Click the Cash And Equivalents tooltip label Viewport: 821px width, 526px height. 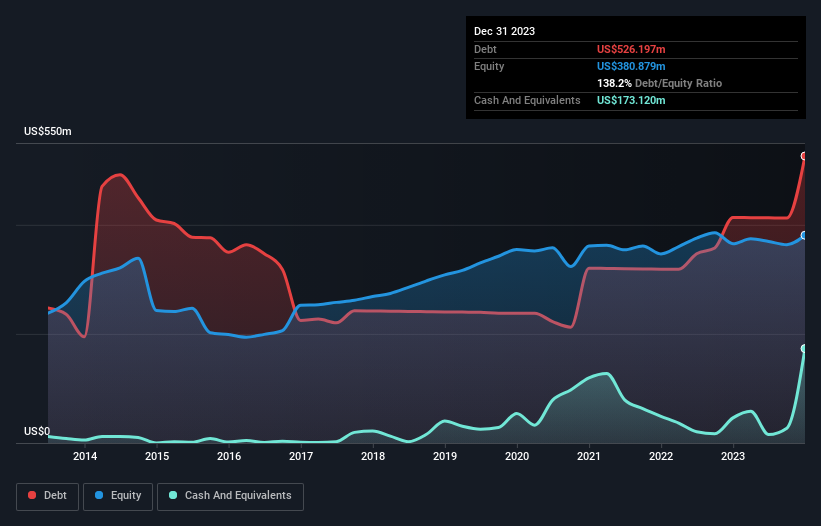(527, 100)
